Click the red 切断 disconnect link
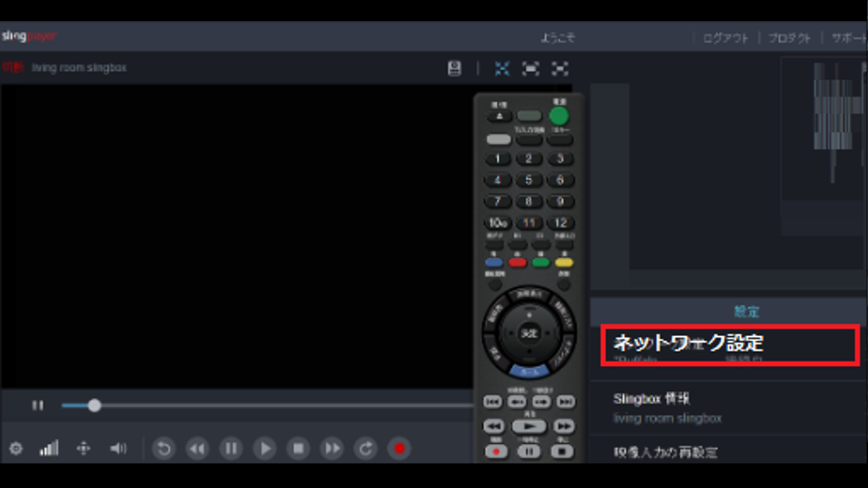Image resolution: width=868 pixels, height=488 pixels. coord(12,67)
